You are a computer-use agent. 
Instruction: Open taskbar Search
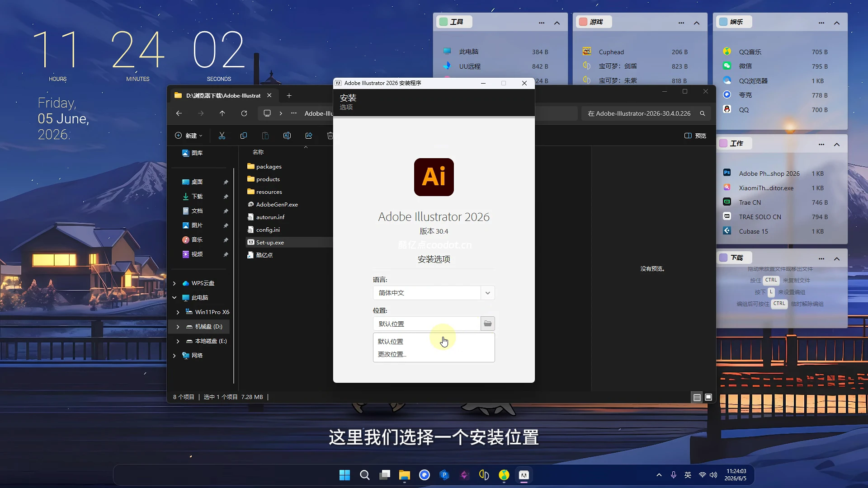(364, 475)
